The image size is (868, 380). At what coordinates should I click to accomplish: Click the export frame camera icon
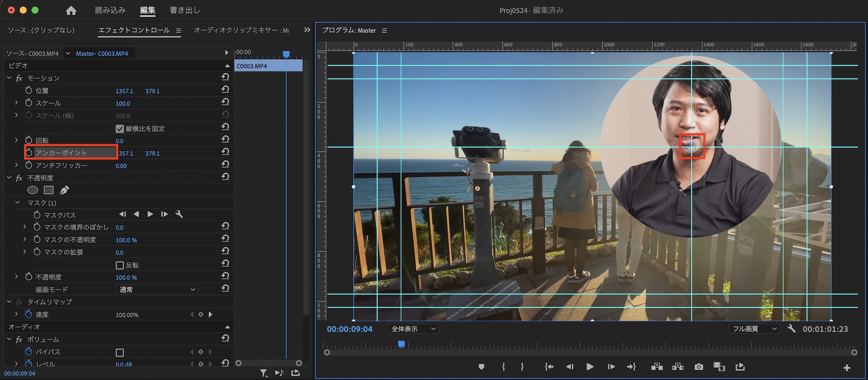tap(698, 367)
